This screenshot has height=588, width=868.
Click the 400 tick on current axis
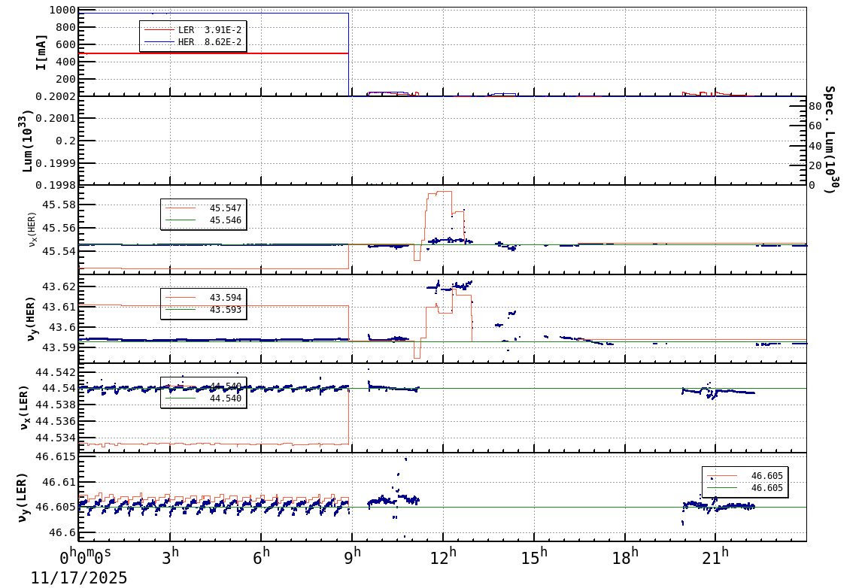(x=65, y=62)
